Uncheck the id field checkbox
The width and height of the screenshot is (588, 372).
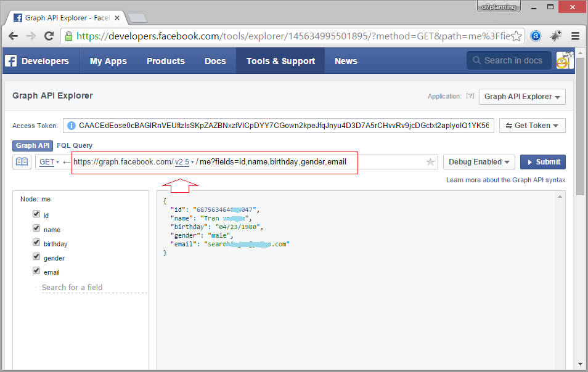click(x=36, y=214)
